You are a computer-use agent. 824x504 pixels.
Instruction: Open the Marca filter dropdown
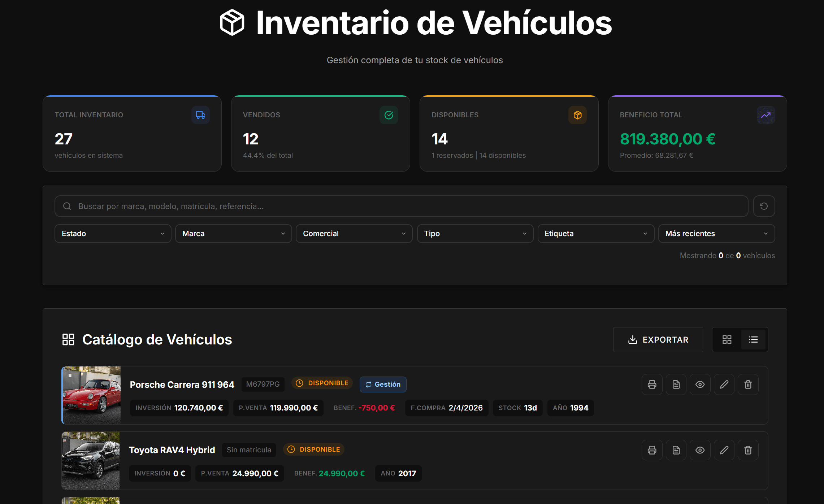coord(234,234)
